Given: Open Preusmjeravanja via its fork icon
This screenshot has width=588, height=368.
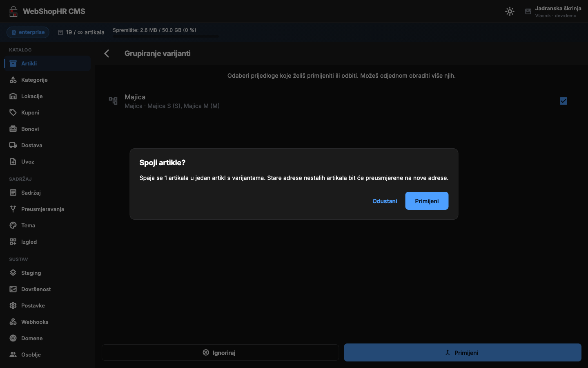Looking at the screenshot, I should (13, 209).
